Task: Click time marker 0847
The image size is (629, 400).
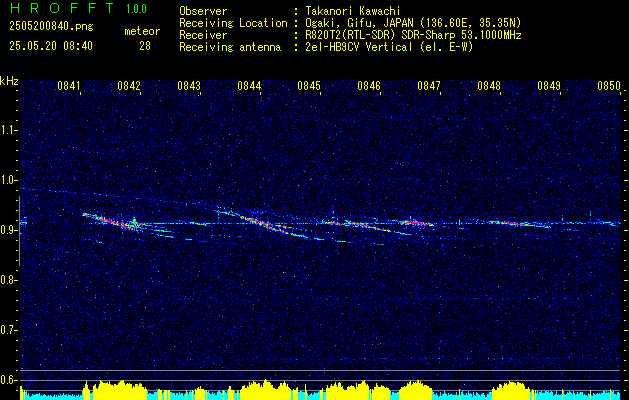Action: [429, 86]
